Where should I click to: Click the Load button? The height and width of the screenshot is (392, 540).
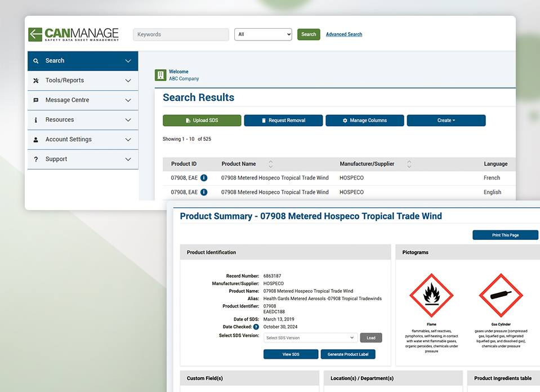pyautogui.click(x=371, y=338)
